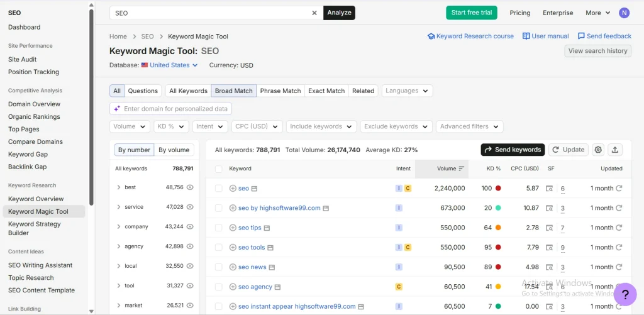Image resolution: width=644 pixels, height=315 pixels.
Task: Open the Include keywords dropdown
Action: [321, 126]
